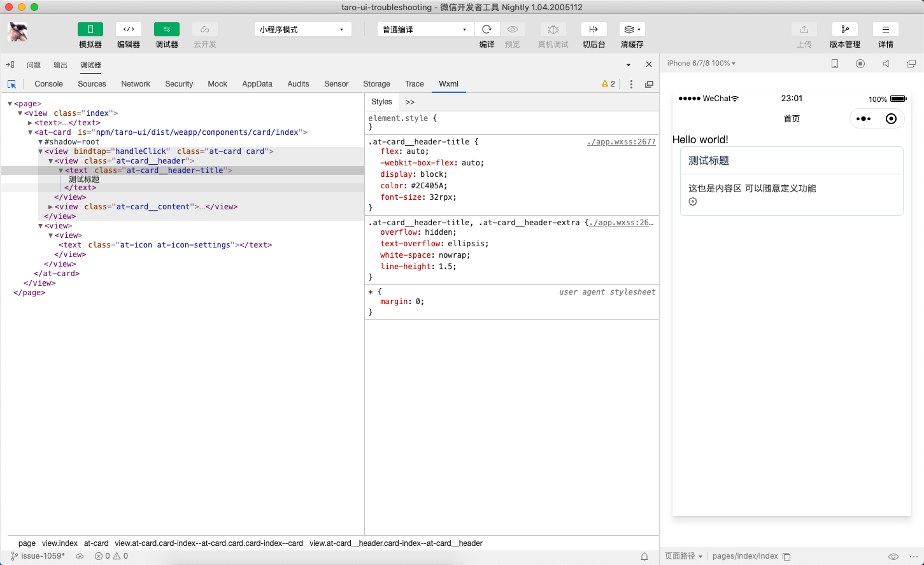Open the Sources tab
Viewport: 924px width, 565px height.
click(x=92, y=84)
